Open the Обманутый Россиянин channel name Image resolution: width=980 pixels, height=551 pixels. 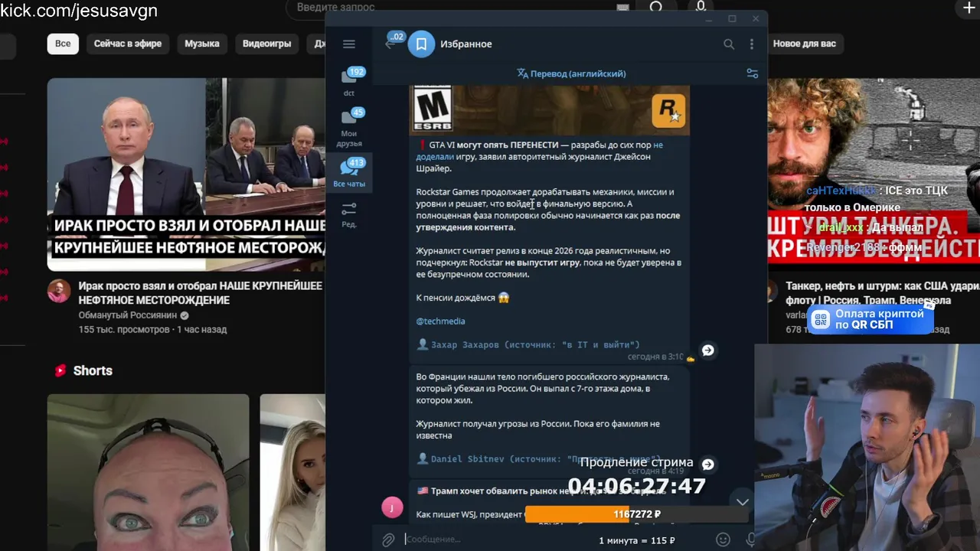128,315
